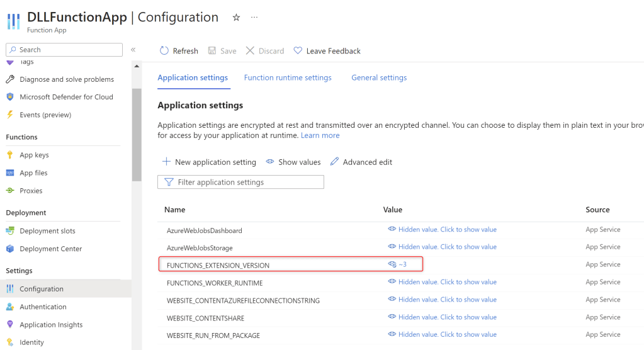
Task: Click the favorite star next to Configuration
Action: point(236,18)
